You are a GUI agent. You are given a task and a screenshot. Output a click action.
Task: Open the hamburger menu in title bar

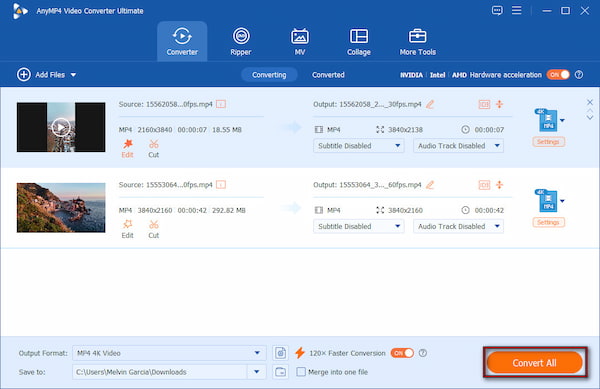click(x=517, y=10)
